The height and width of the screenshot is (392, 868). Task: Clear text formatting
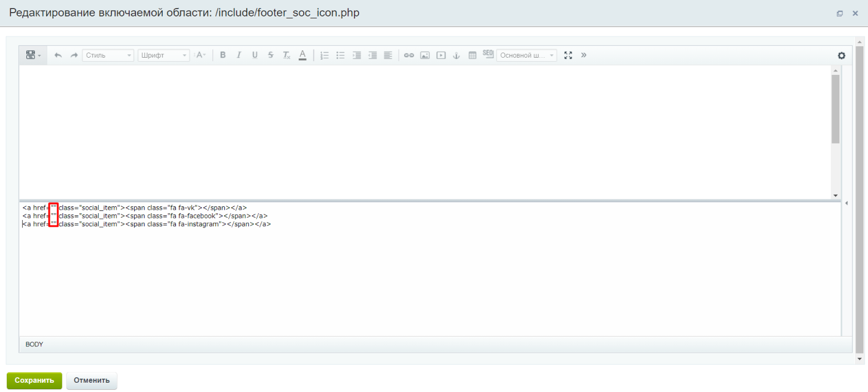(287, 55)
